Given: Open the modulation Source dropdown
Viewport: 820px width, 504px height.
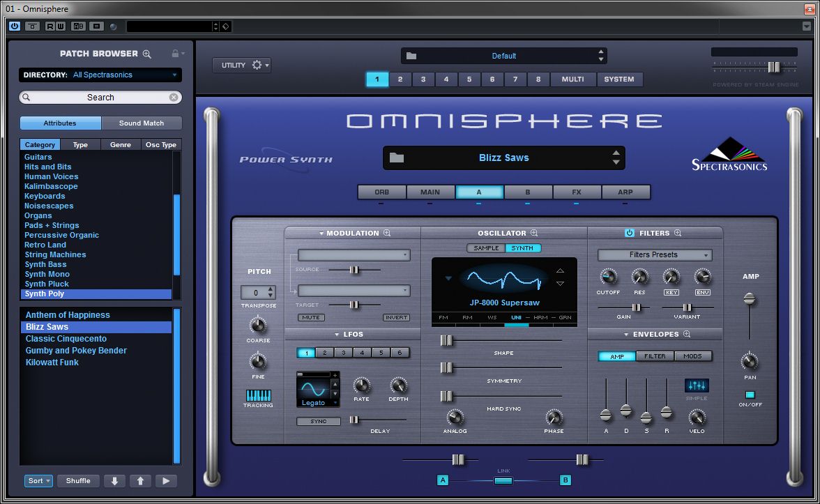Looking at the screenshot, I should click(354, 255).
